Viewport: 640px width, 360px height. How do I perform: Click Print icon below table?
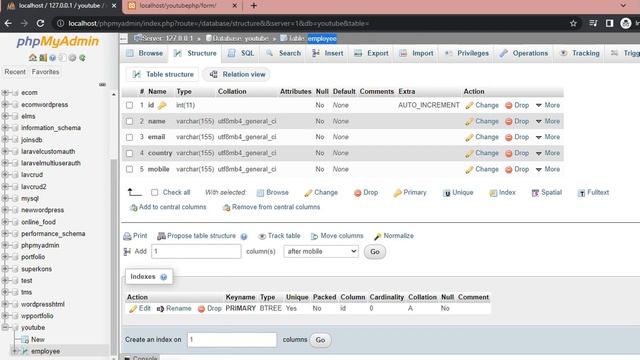[127, 236]
